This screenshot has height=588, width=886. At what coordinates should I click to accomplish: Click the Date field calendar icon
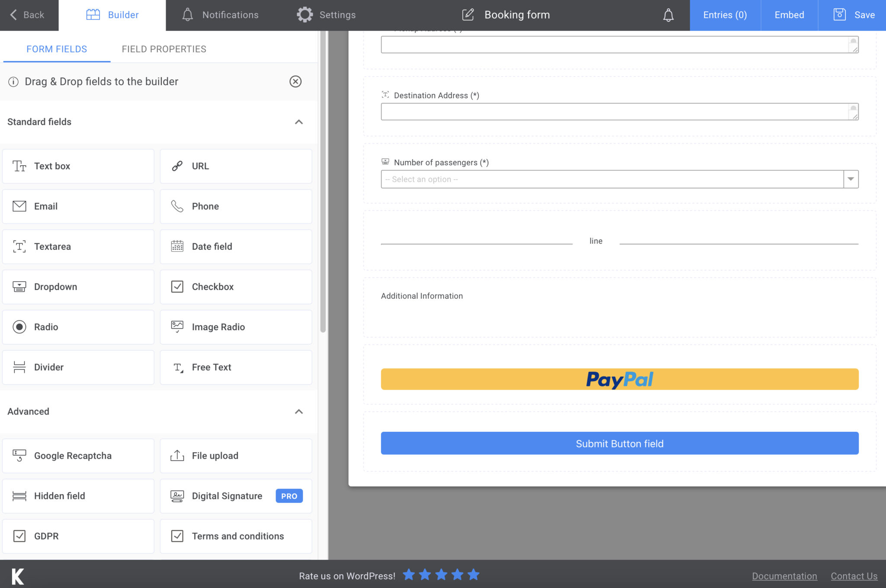tap(177, 246)
